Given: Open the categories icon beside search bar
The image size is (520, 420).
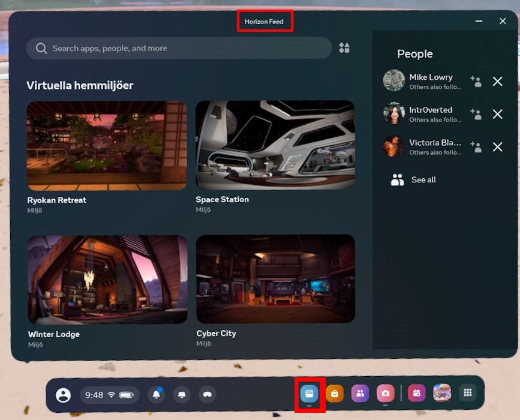Looking at the screenshot, I should click(x=344, y=48).
